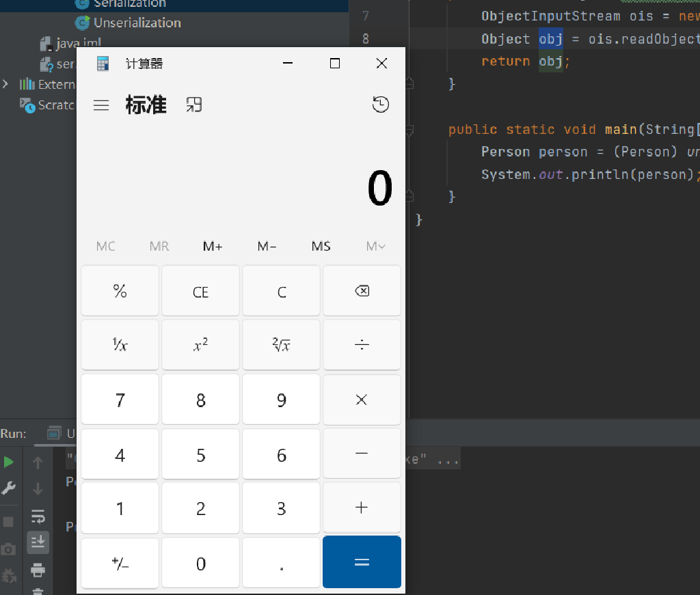Toggle always-on-top compact overlay mode
Screen dimensions: 700x595
[x=194, y=105]
